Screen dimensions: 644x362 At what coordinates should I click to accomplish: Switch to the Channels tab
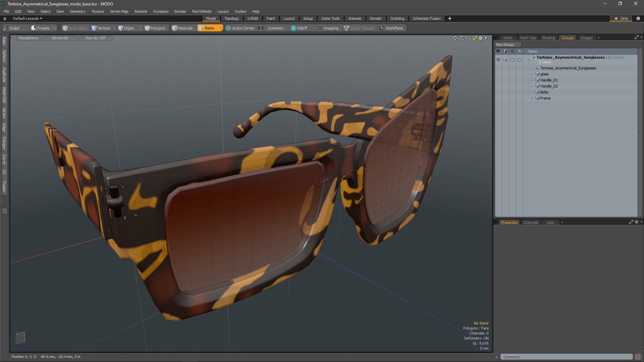pyautogui.click(x=530, y=223)
